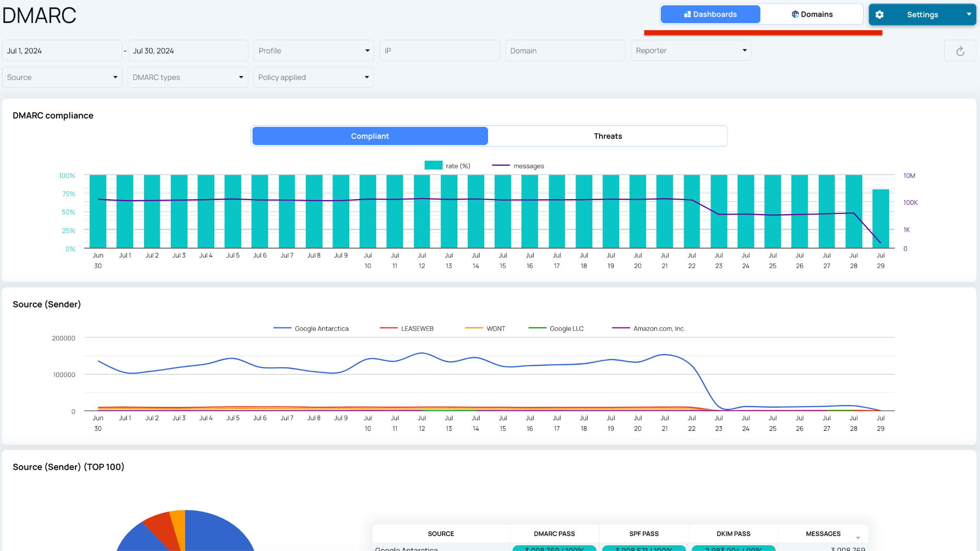Viewport: 980px width, 551px height.
Task: Click the Dashboards grid icon
Action: coord(687,14)
